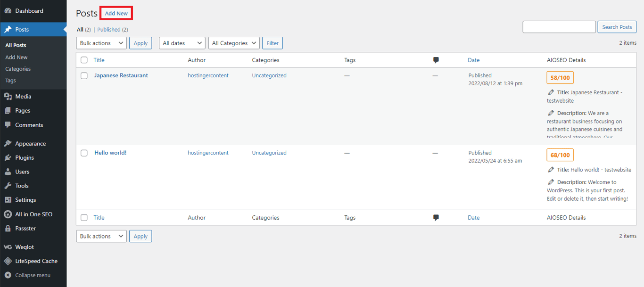
Task: Open the Bulk actions dropdown
Action: [101, 43]
